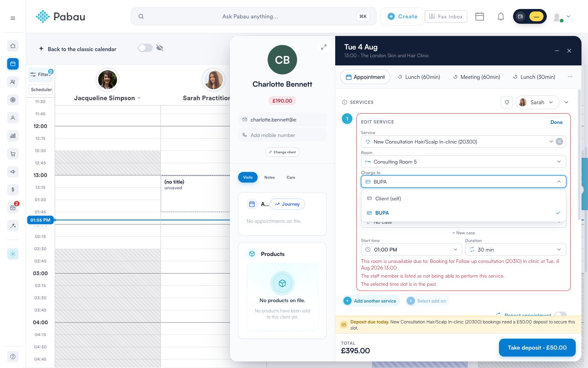
Task: Open the dollar sign Finance icon
Action: pyautogui.click(x=13, y=190)
